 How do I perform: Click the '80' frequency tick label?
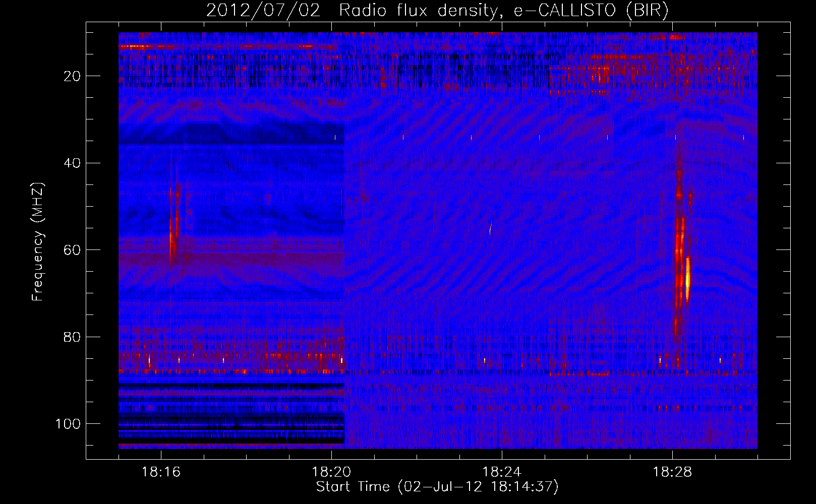tap(72, 337)
